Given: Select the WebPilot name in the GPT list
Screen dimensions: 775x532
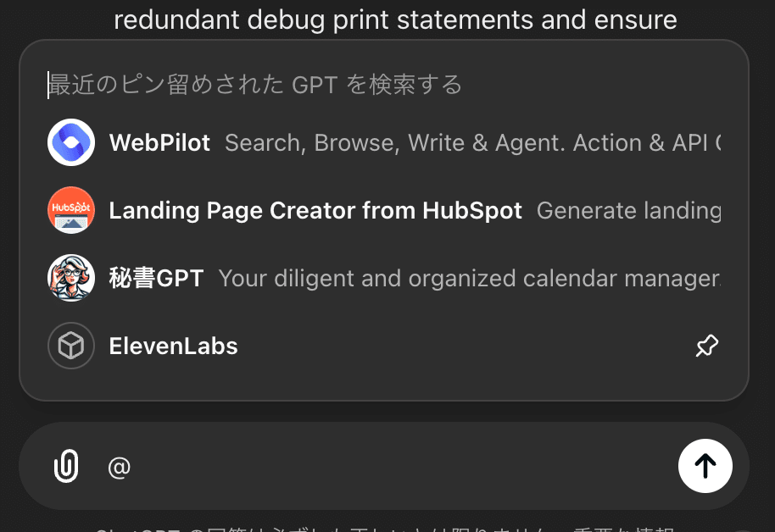Looking at the screenshot, I should tap(159, 143).
